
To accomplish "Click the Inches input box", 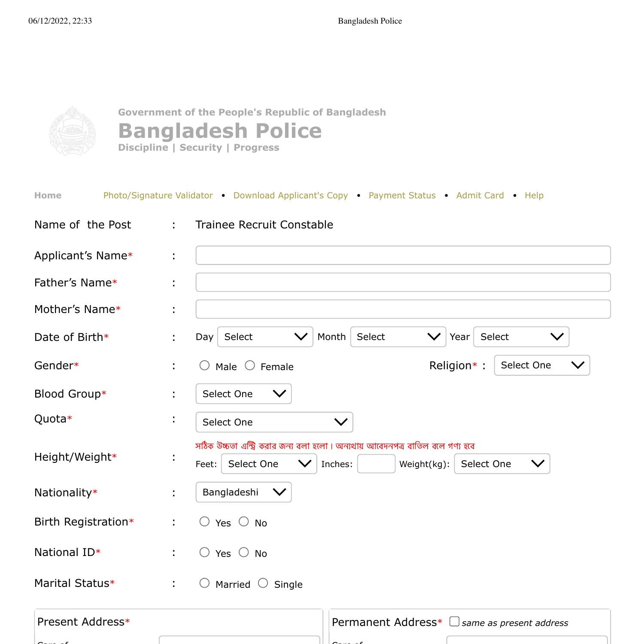I will point(376,464).
